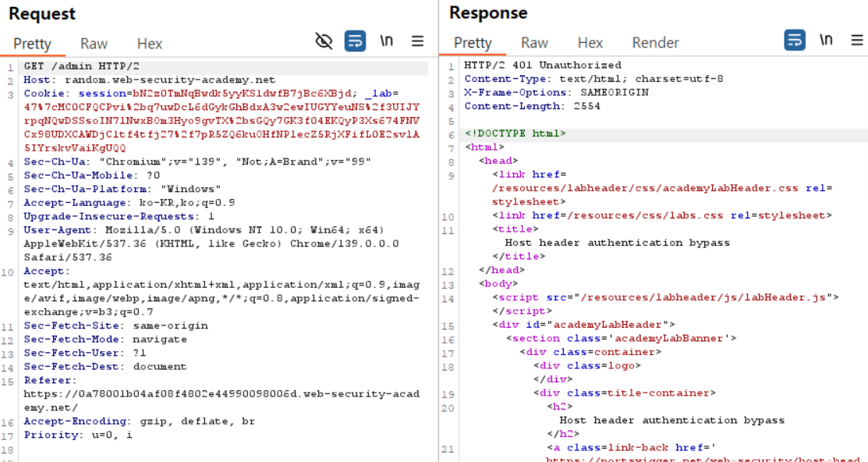This screenshot has width=868, height=462.
Task: Click the div class=title-container line
Action: coord(625,393)
